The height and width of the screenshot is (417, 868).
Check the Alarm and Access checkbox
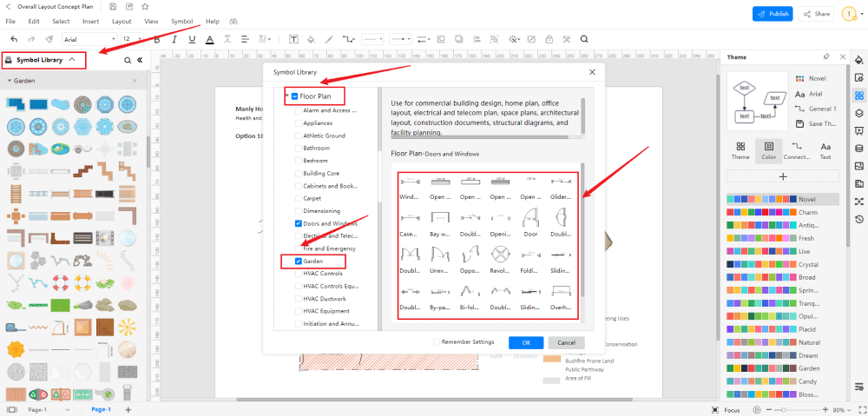[299, 110]
